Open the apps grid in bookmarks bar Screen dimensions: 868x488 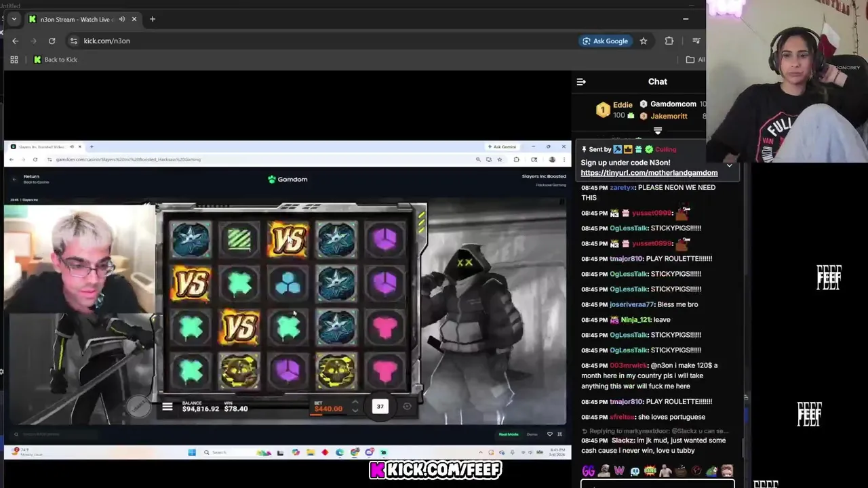(14, 60)
